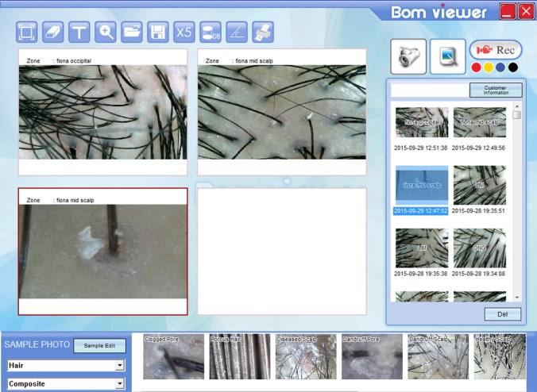
Task: Select the angle measurement tool
Action: coord(237,33)
